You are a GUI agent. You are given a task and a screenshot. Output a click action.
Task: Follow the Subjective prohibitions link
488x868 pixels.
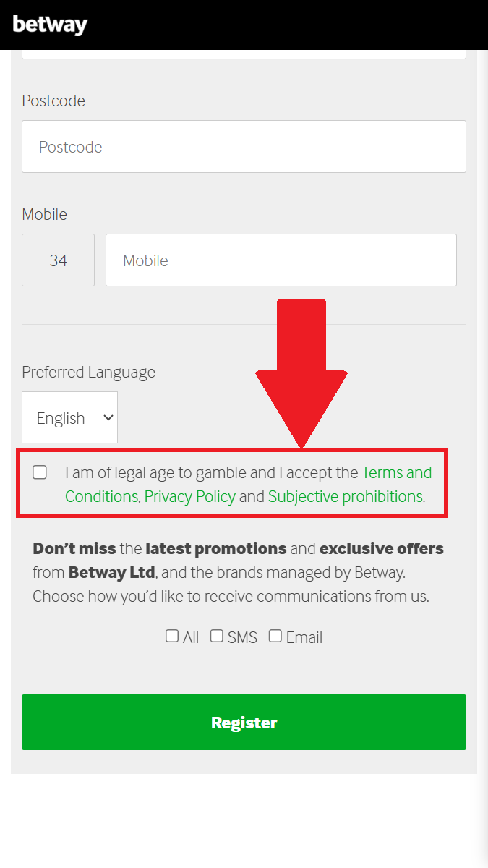tap(345, 497)
